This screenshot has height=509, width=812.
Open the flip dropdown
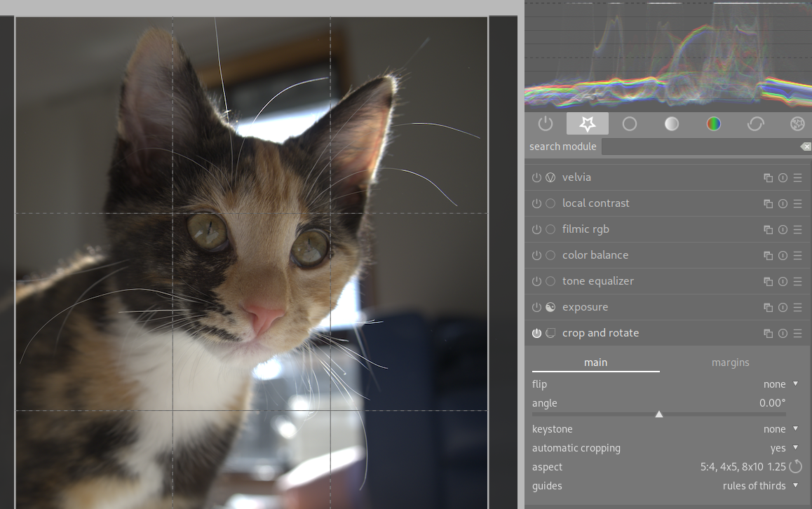pyautogui.click(x=781, y=384)
